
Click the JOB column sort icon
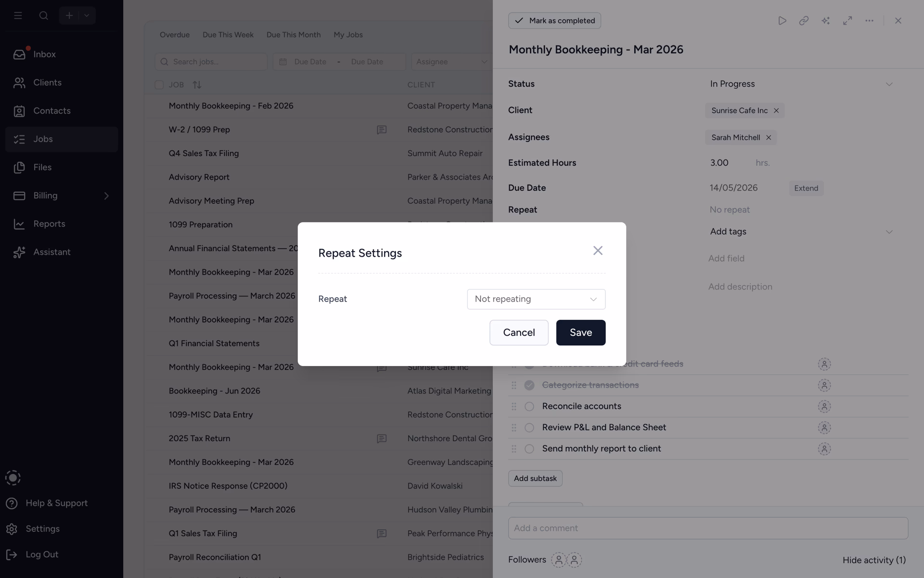(x=197, y=85)
